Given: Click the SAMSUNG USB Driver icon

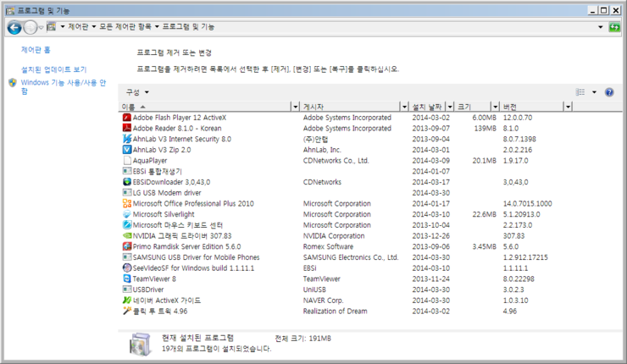Looking at the screenshot, I should [x=127, y=257].
